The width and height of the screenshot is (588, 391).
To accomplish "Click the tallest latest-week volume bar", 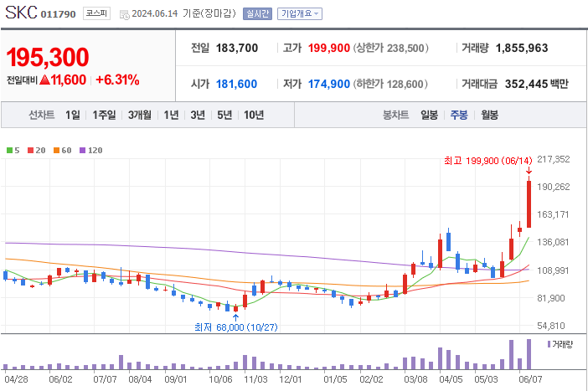I will (x=529, y=354).
